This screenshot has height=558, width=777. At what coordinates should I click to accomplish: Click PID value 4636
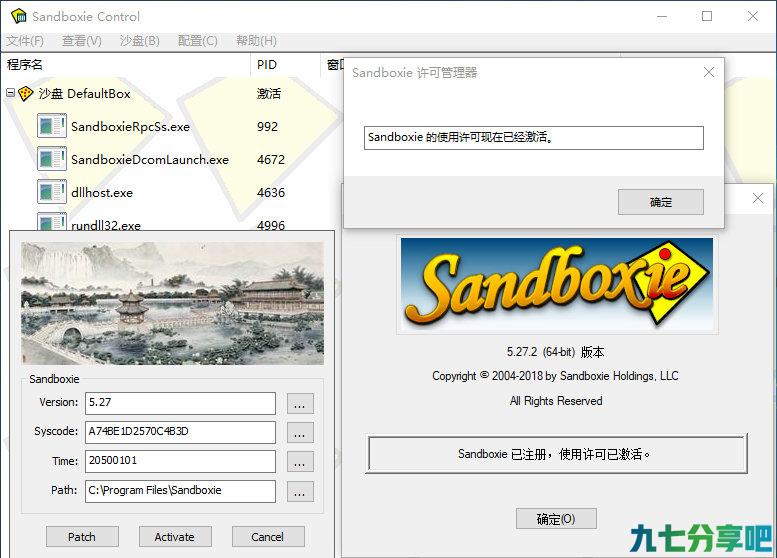click(271, 192)
